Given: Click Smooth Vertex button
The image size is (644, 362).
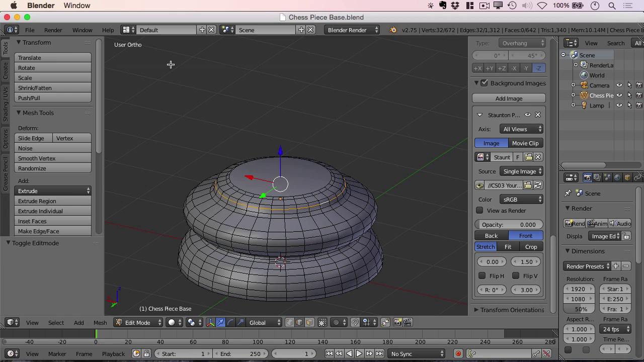Looking at the screenshot, I should [53, 158].
